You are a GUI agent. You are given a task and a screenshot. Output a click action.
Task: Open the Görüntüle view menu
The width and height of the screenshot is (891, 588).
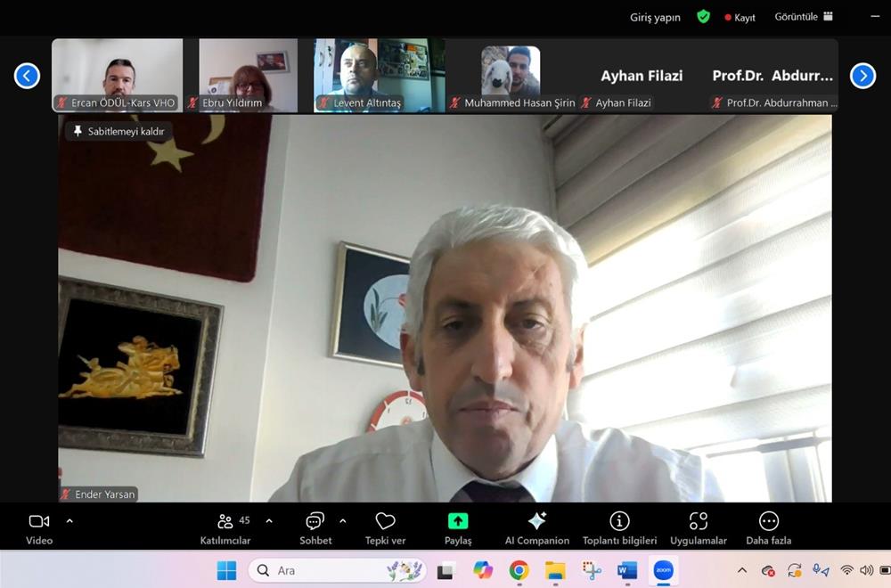803,17
